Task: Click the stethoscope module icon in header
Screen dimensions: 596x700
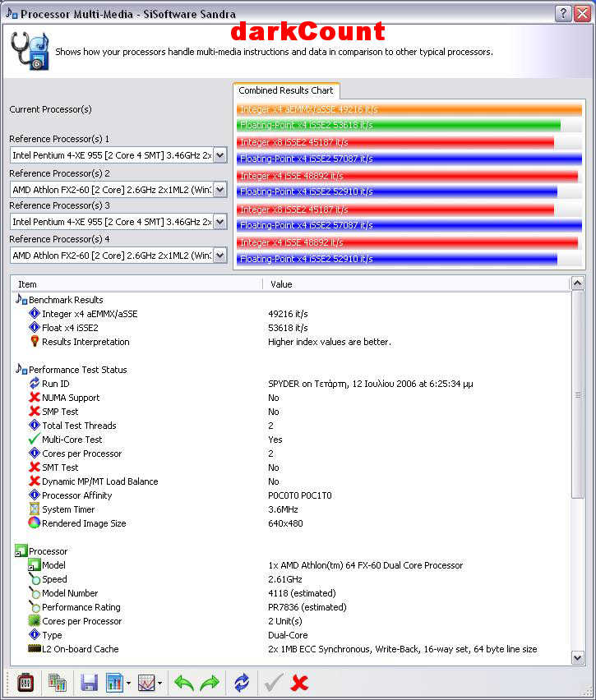Action: click(x=29, y=51)
